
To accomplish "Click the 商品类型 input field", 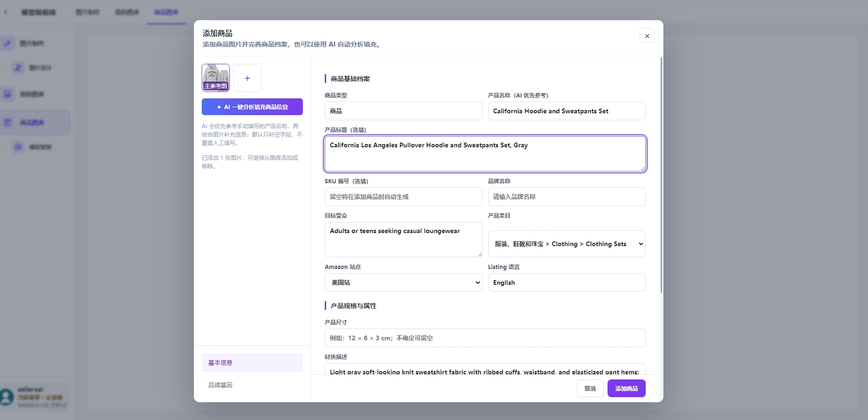I will tap(403, 111).
